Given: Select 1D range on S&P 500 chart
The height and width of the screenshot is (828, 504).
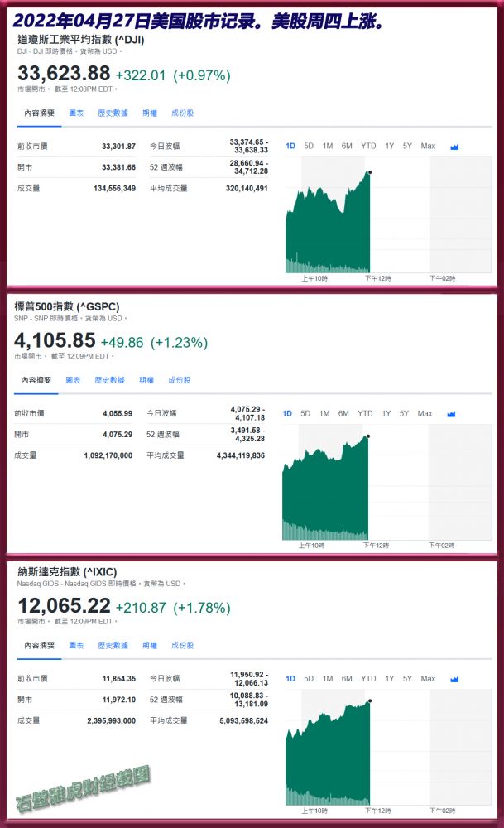Looking at the screenshot, I should pyautogui.click(x=287, y=414).
